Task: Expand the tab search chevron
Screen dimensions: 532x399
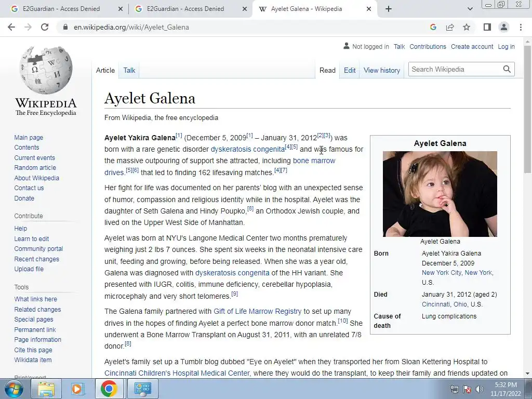Action: pos(470,9)
